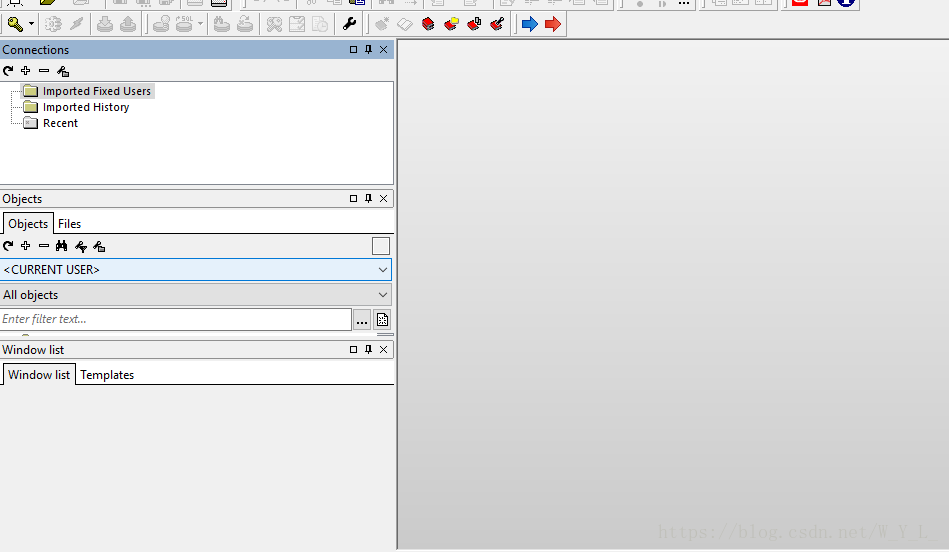
Task: Open the <CURRENT USER> dropdown
Action: point(196,270)
